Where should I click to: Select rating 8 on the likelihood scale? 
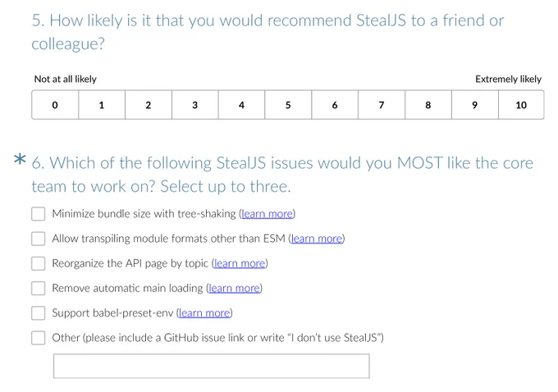[428, 105]
